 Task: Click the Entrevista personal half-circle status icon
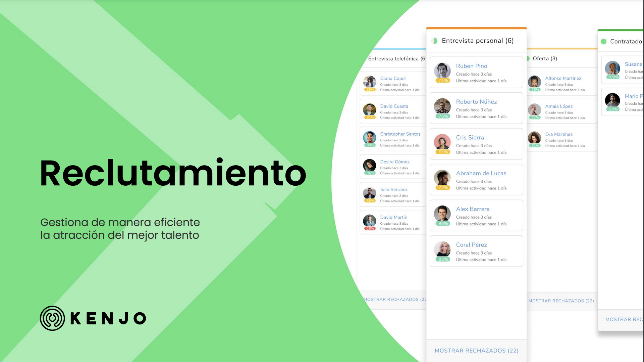click(x=434, y=41)
